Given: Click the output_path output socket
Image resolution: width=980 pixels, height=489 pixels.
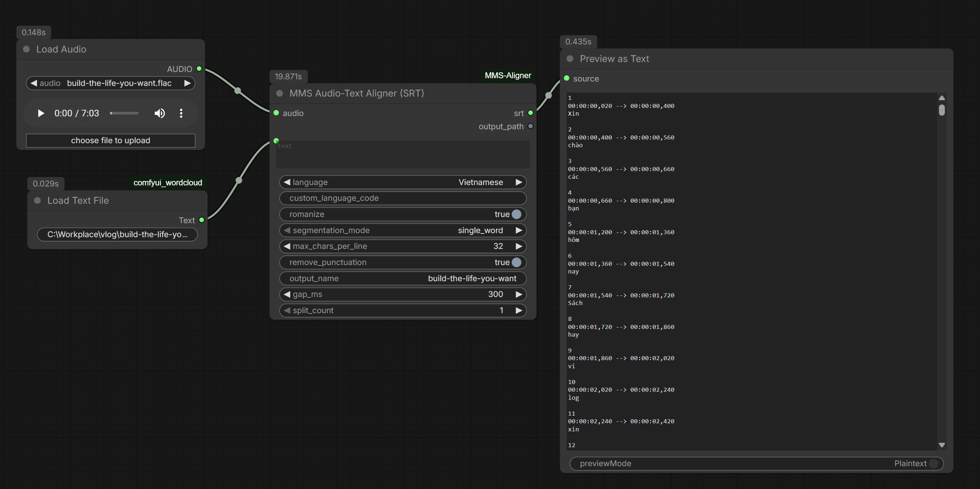Looking at the screenshot, I should [x=531, y=126].
